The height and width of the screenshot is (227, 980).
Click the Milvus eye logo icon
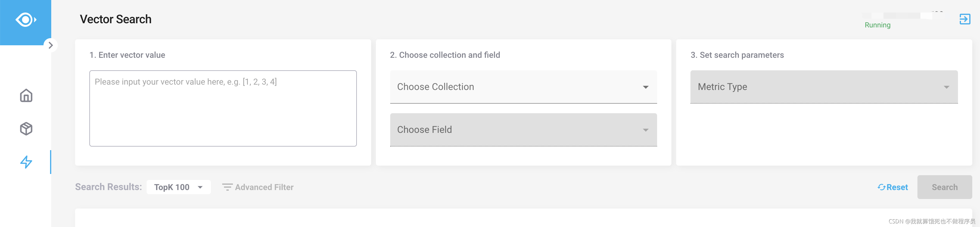click(x=26, y=20)
